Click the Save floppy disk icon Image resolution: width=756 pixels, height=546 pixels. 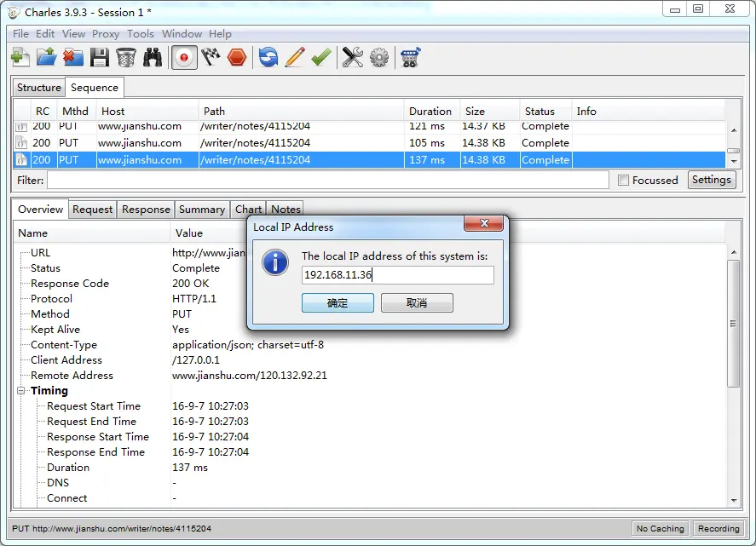pyautogui.click(x=100, y=57)
